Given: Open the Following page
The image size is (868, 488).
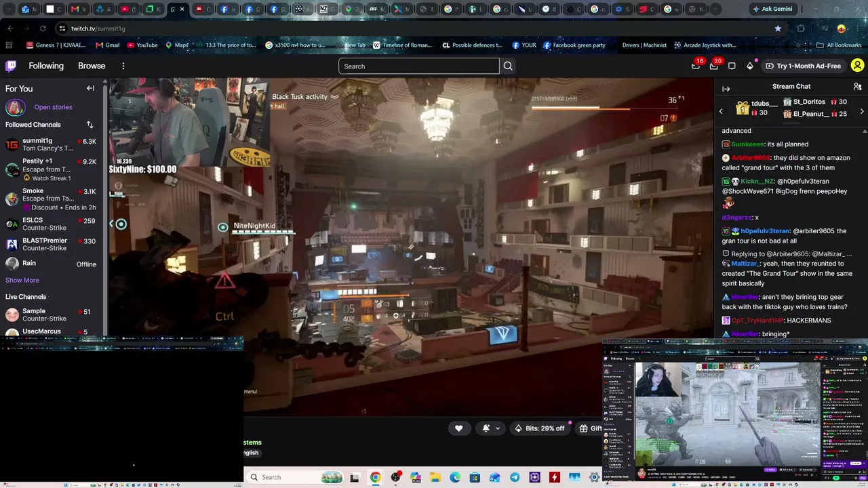Looking at the screenshot, I should click(46, 66).
